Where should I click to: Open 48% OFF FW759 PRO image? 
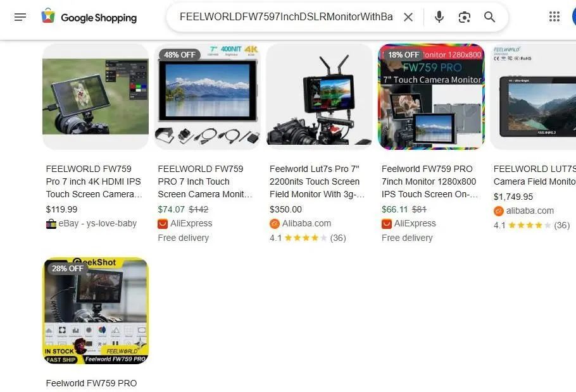point(208,97)
